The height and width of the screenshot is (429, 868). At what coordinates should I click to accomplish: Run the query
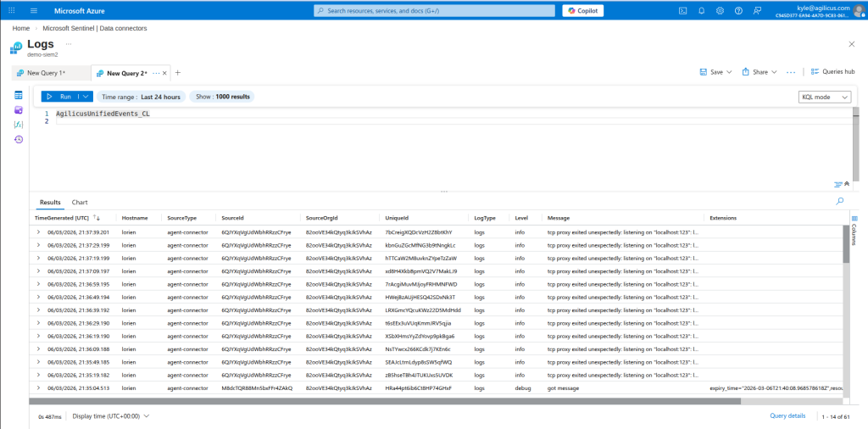(60, 97)
